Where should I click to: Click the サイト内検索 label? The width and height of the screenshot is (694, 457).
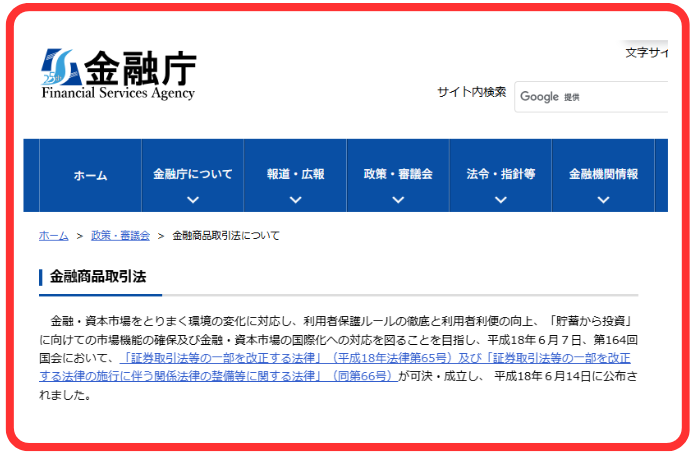coord(471,92)
